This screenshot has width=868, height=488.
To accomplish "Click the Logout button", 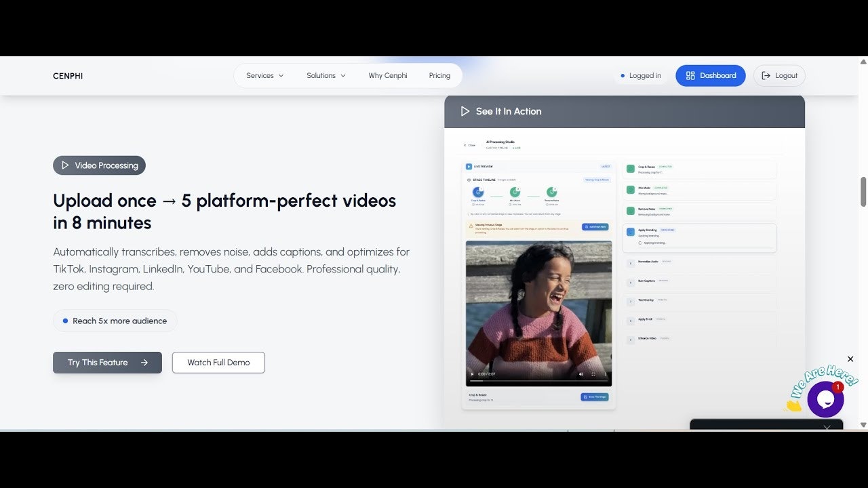I will (x=779, y=76).
